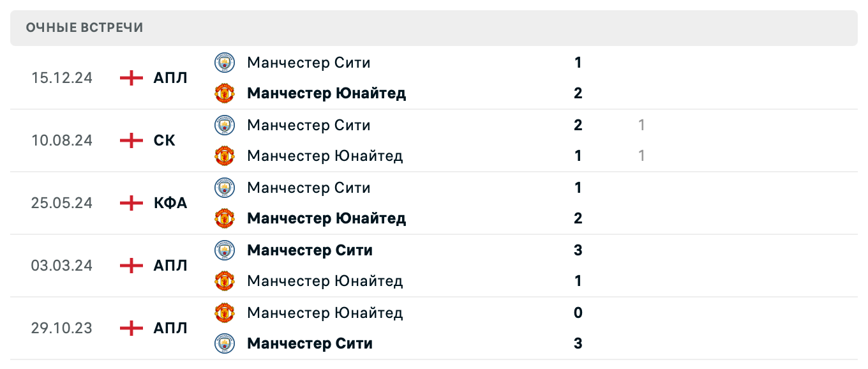Viewport: 868px width, 369px height.
Task: Select the England flag icon next to АПЛ
Action: [x=130, y=77]
